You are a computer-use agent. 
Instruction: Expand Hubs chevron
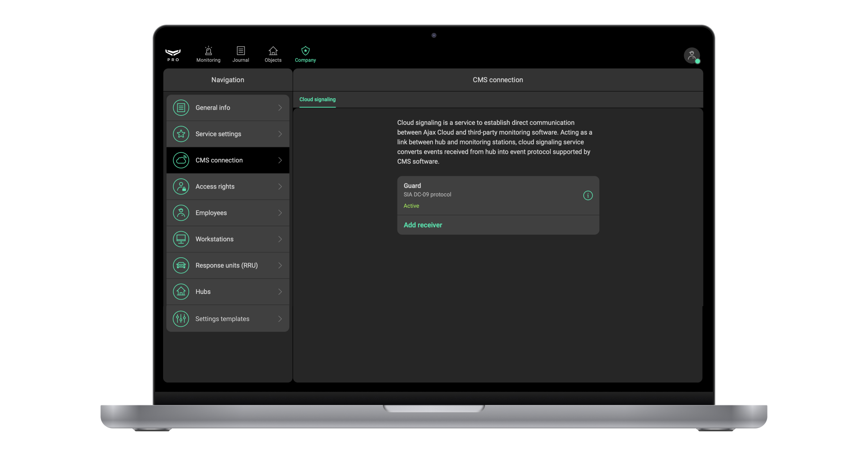280,292
